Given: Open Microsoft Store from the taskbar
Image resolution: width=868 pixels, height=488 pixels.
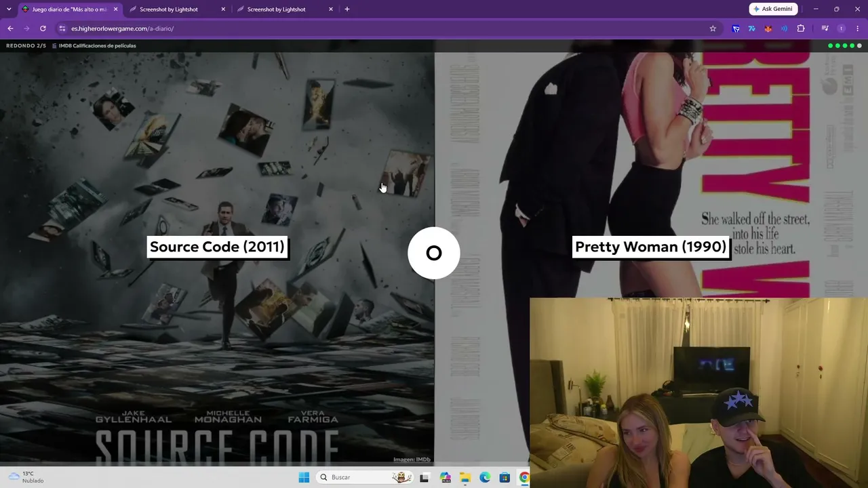Looking at the screenshot, I should pyautogui.click(x=505, y=477).
